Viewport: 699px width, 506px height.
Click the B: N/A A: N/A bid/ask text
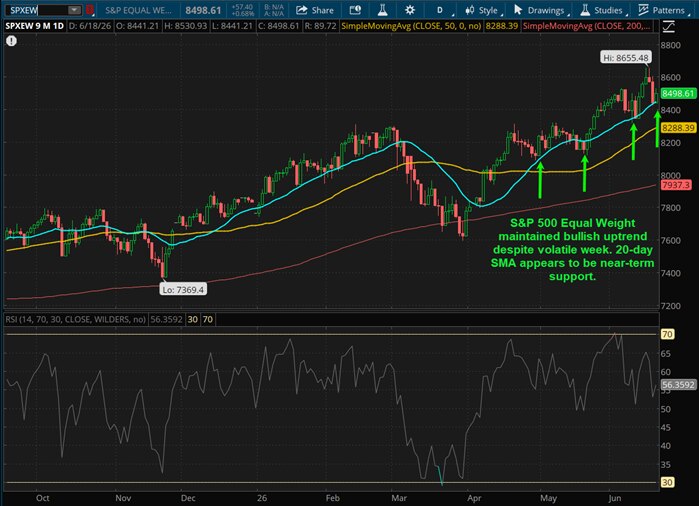(274, 10)
